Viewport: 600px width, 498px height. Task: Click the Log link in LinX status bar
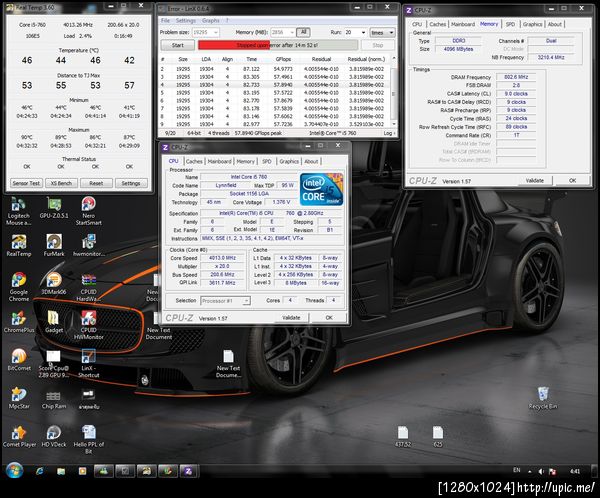pyautogui.click(x=388, y=133)
